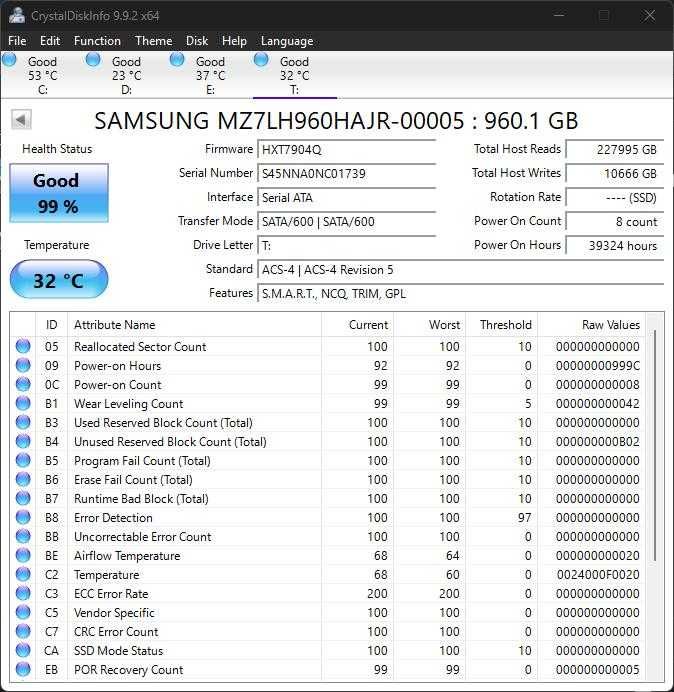Click the Raw Values column header
Image resolution: width=674 pixels, height=692 pixels.
591,325
